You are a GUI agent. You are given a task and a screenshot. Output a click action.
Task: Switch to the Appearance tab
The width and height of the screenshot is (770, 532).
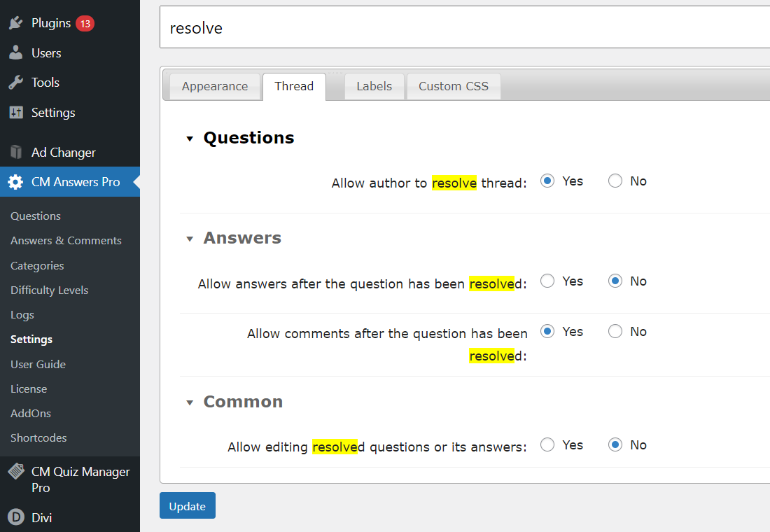coord(215,87)
